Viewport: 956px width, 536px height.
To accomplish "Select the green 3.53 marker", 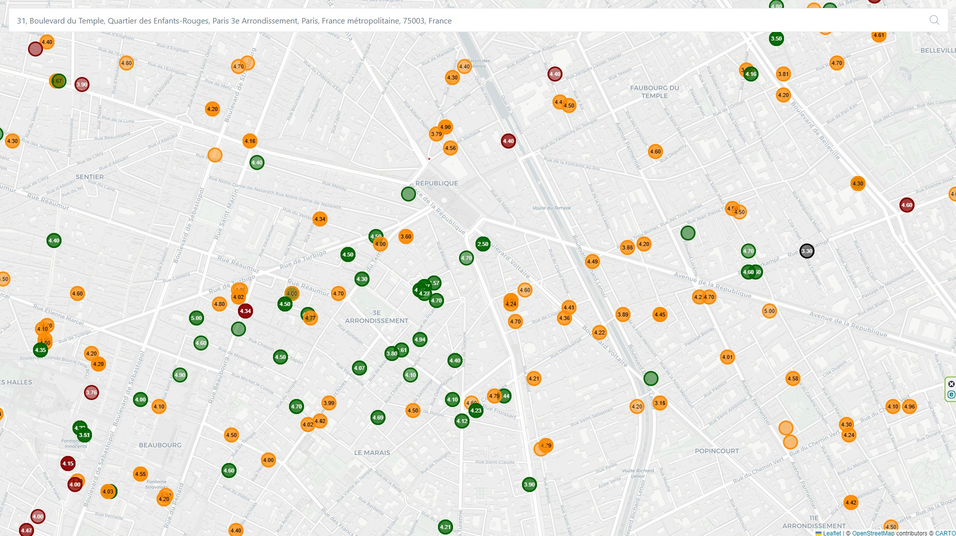I will click(x=84, y=435).
